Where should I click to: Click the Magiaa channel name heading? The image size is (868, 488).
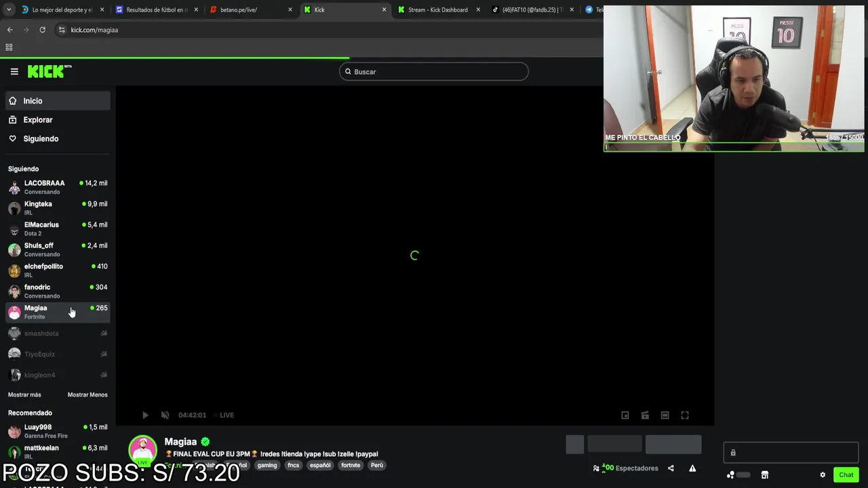point(180,442)
